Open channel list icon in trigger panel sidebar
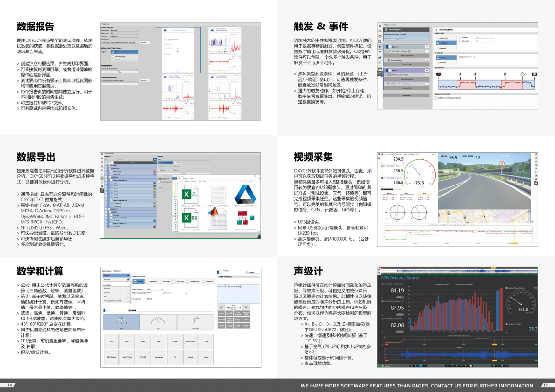The image size is (555, 392). [380, 31]
